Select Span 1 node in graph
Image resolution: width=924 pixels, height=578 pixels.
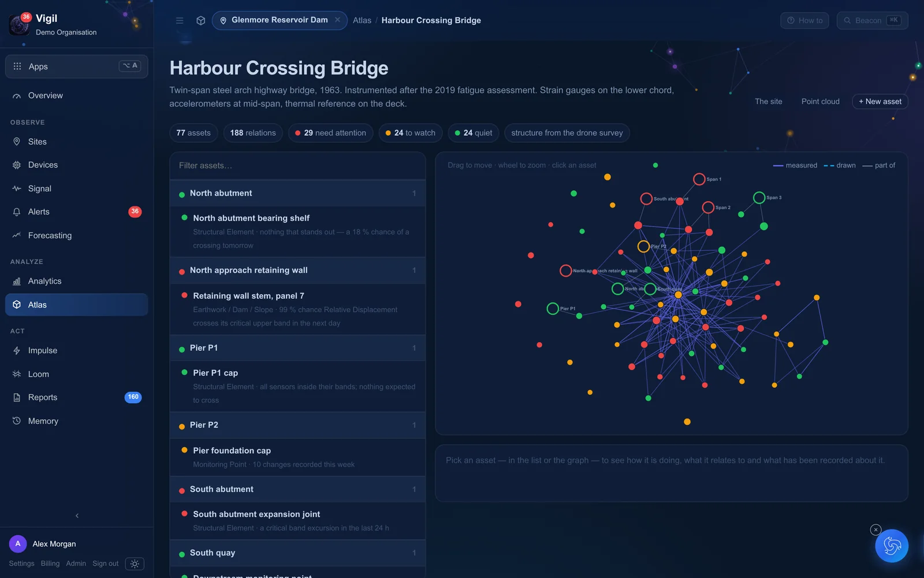pyautogui.click(x=699, y=179)
